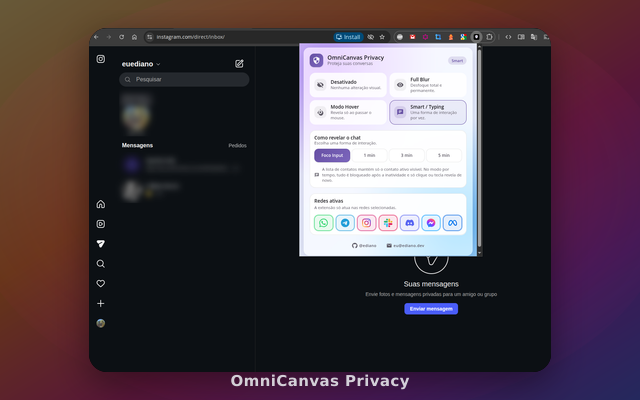Open the @ediano GitHub link
Image resolution: width=640 pixels, height=400 pixels.
364,246
